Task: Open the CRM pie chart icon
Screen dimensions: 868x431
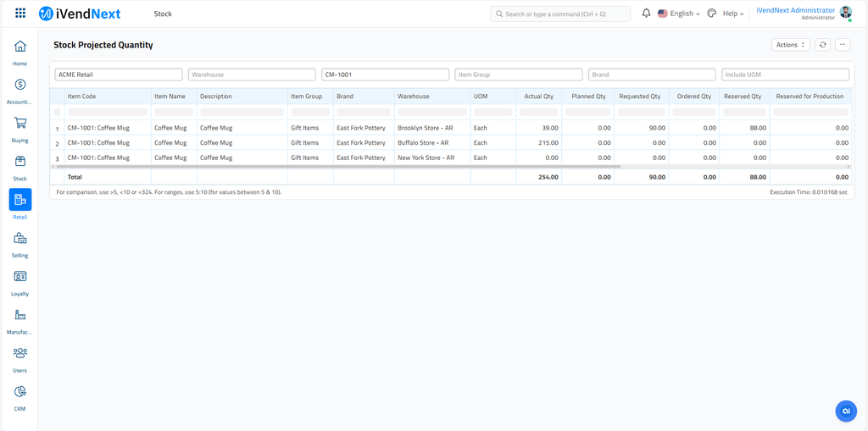Action: point(19,392)
